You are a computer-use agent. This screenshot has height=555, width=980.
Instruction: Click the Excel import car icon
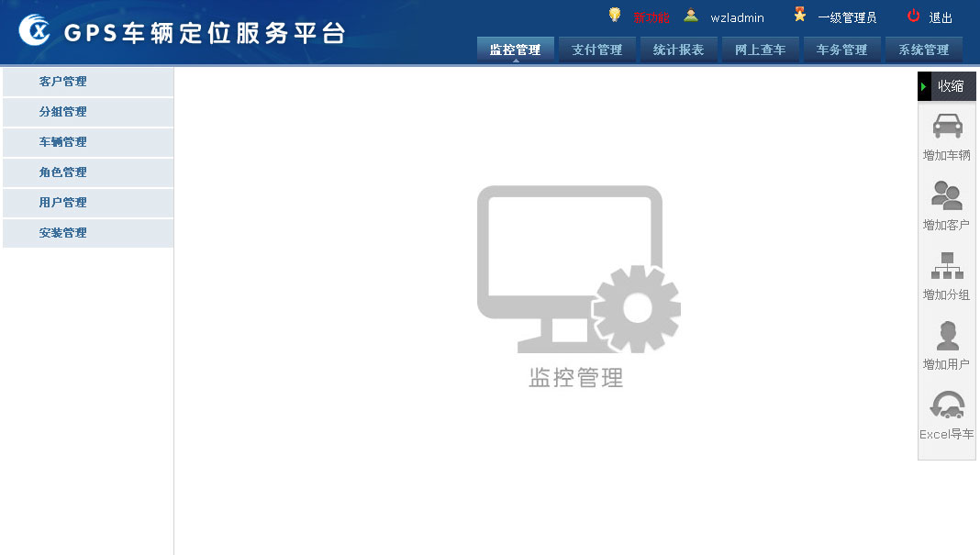pos(947,405)
